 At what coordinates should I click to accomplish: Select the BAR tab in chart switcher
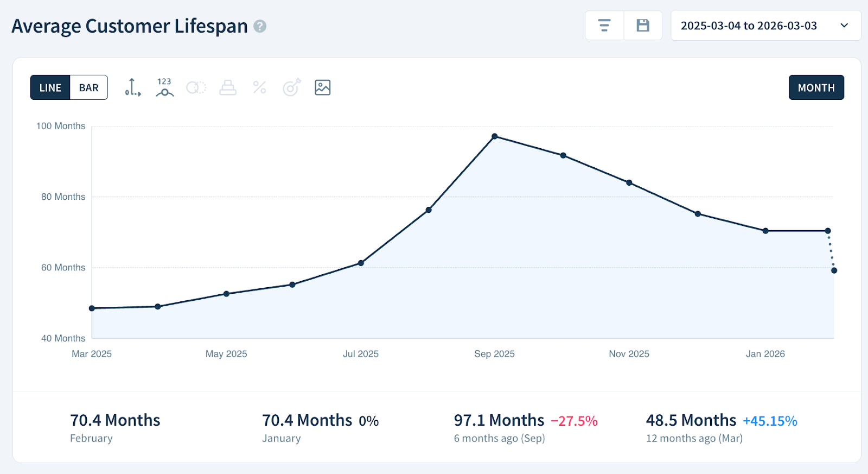88,87
